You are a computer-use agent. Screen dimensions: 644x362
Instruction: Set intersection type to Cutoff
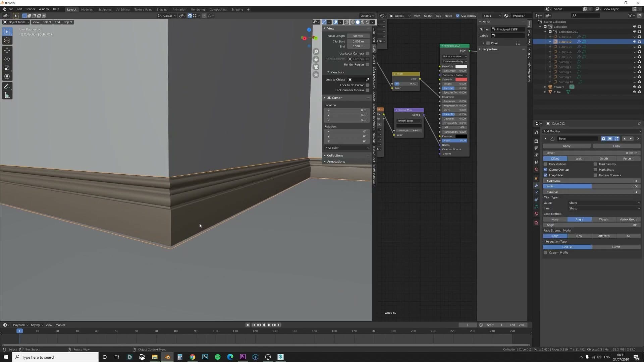click(616, 247)
